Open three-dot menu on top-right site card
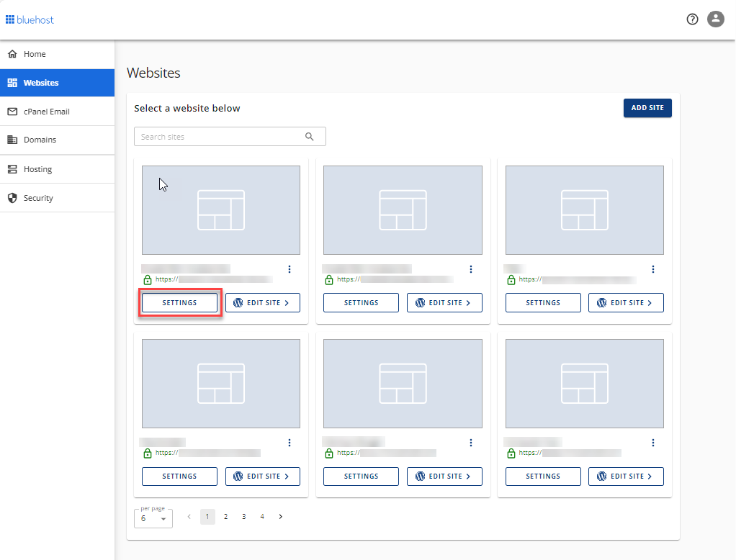The height and width of the screenshot is (560, 736). point(653,269)
